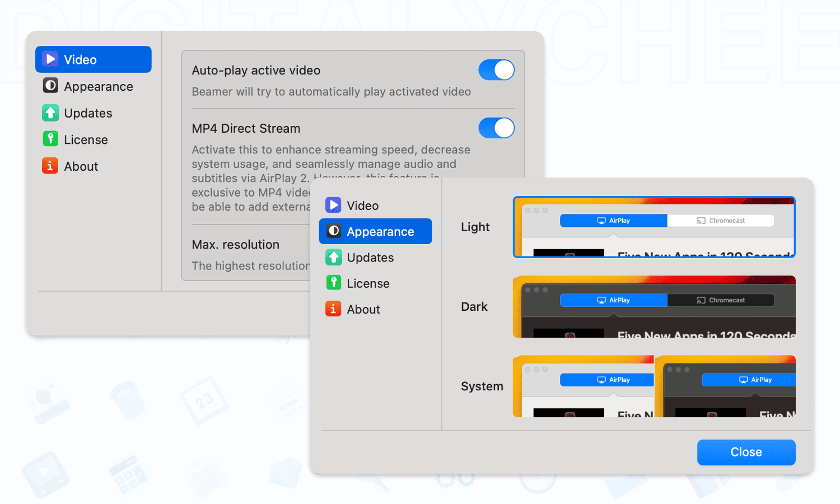Click the Video play icon in back window sidebar
840x504 pixels.
coord(51,59)
